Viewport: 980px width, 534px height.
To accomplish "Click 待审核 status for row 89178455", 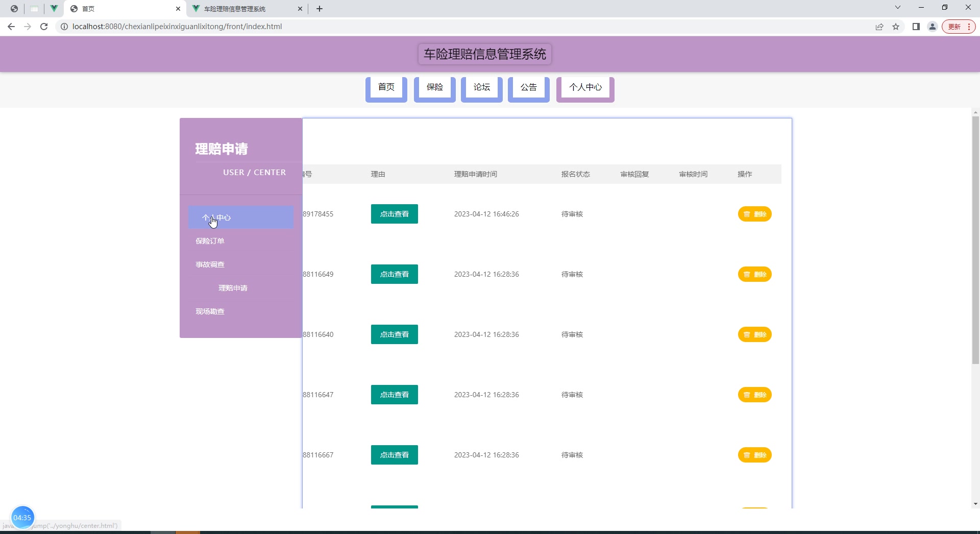I will (x=572, y=214).
